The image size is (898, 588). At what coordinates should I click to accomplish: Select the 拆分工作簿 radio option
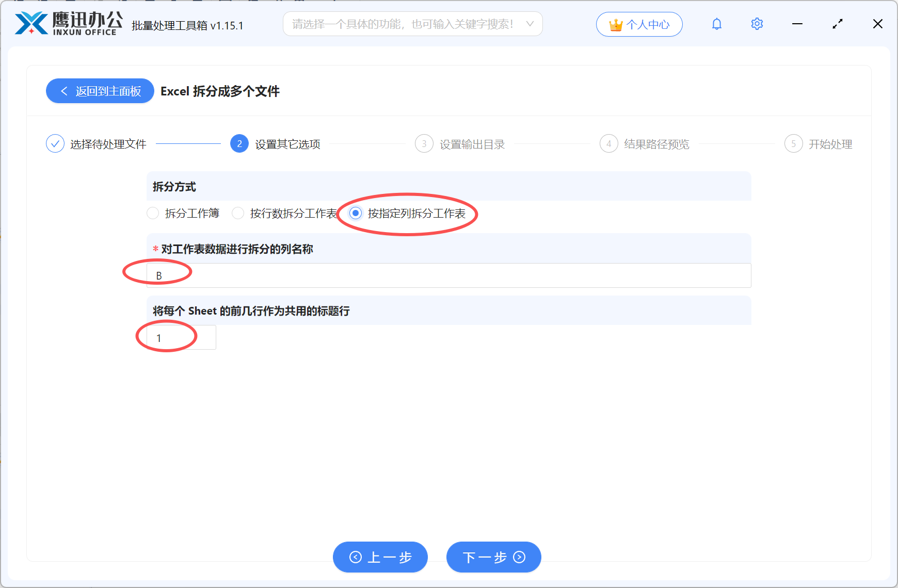[153, 213]
